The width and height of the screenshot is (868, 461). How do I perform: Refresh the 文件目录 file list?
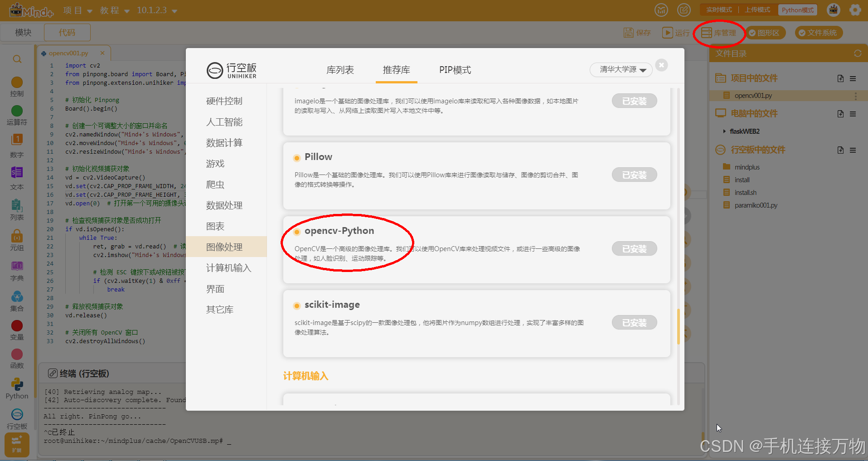coord(857,53)
